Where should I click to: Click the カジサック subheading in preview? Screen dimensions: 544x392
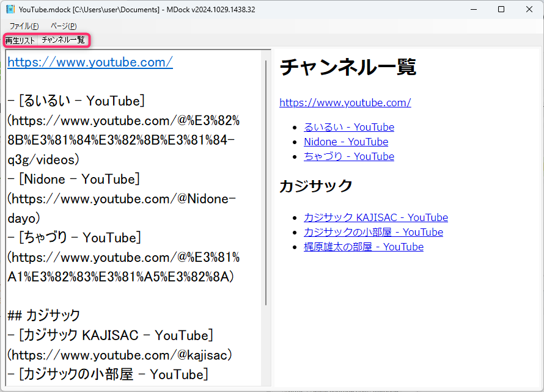[316, 186]
